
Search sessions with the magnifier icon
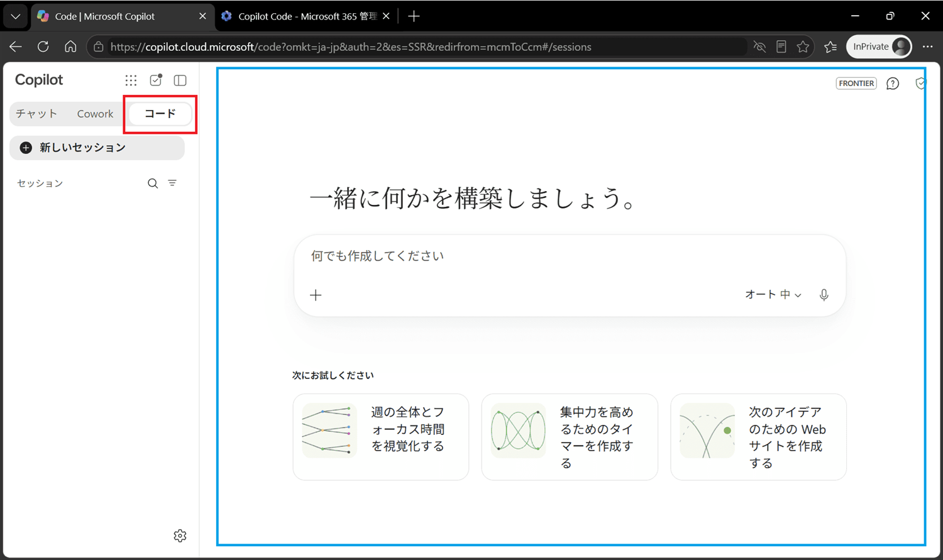click(x=153, y=184)
